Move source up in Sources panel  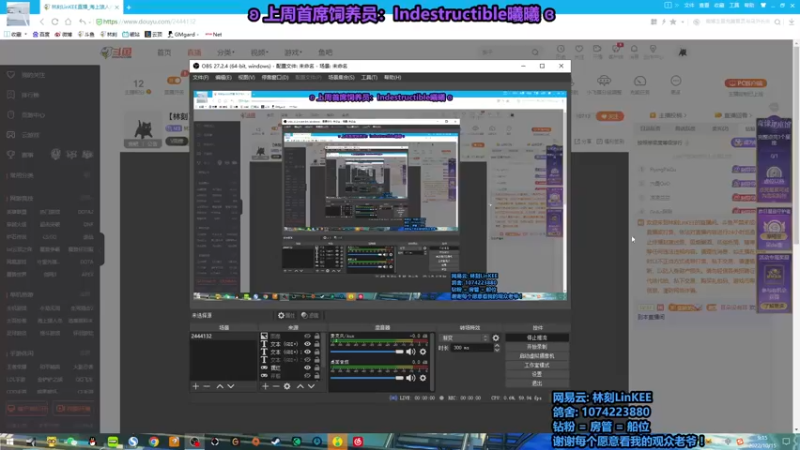point(300,386)
